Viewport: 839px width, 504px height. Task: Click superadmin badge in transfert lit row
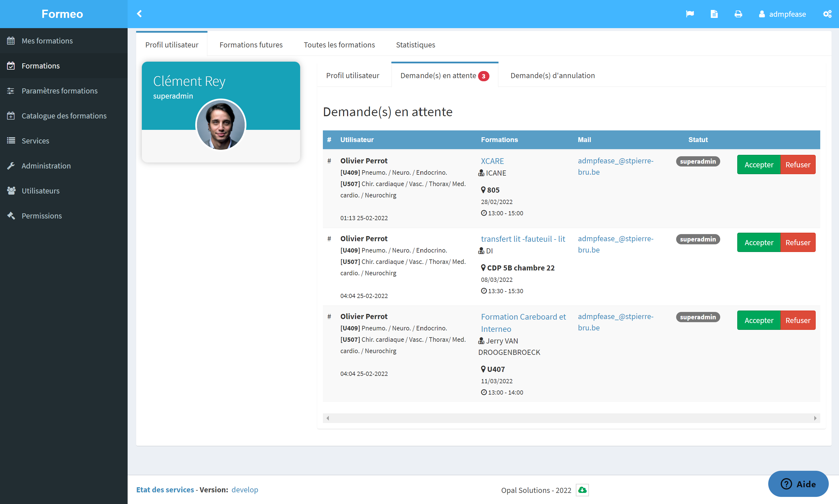pos(698,239)
